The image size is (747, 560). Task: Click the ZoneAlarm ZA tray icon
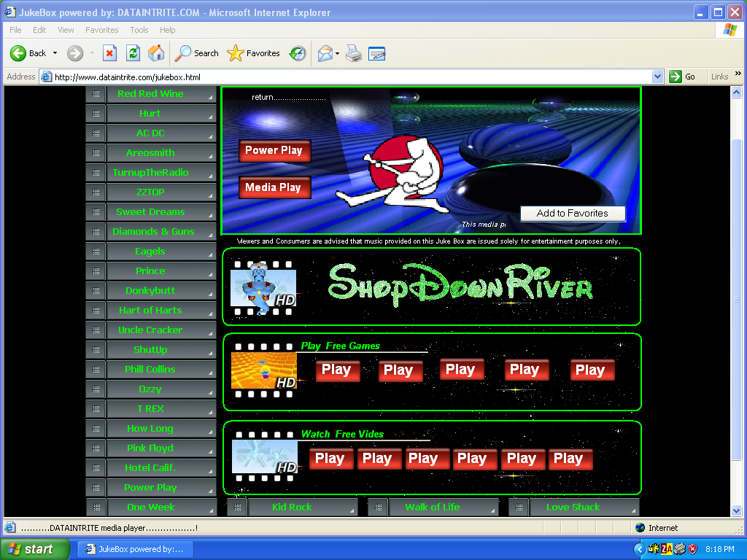(x=667, y=549)
